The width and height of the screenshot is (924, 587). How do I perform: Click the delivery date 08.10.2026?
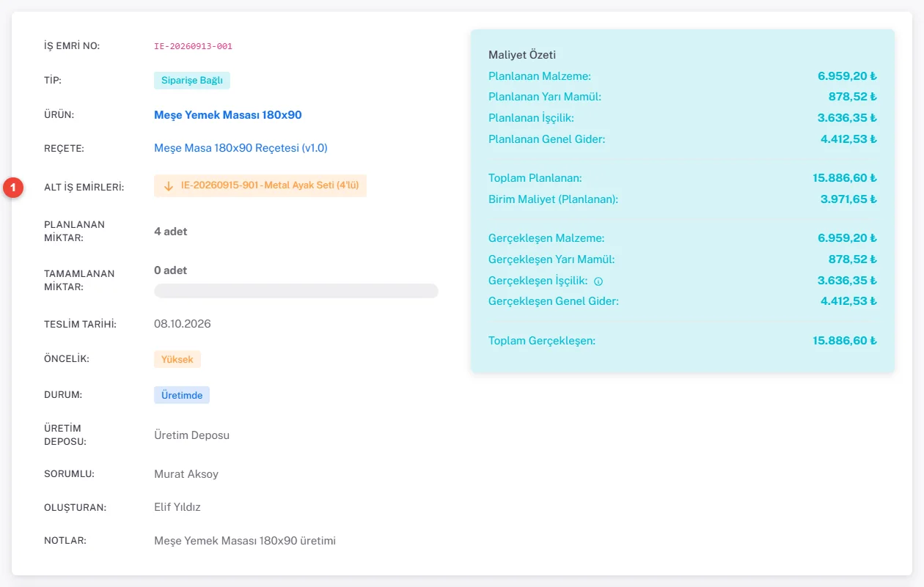click(x=183, y=324)
